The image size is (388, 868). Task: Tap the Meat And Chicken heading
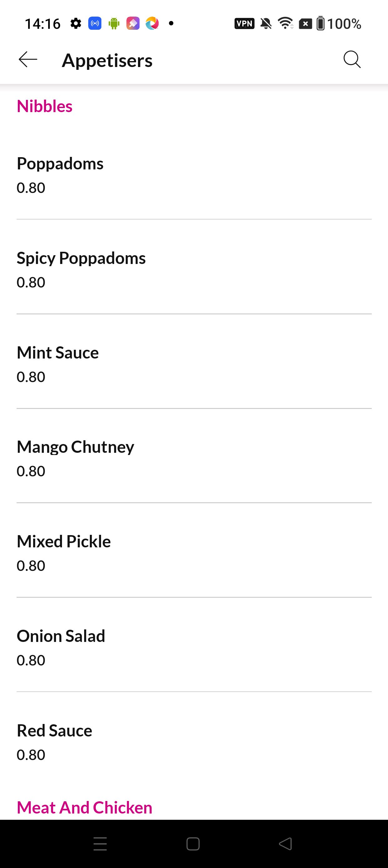84,807
